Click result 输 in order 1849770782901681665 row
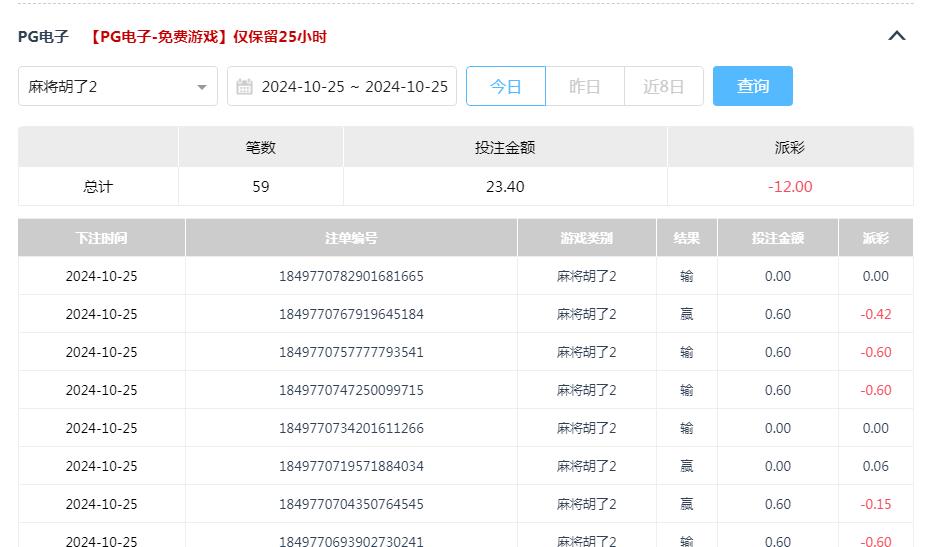This screenshot has width=934, height=547. pyautogui.click(x=687, y=276)
